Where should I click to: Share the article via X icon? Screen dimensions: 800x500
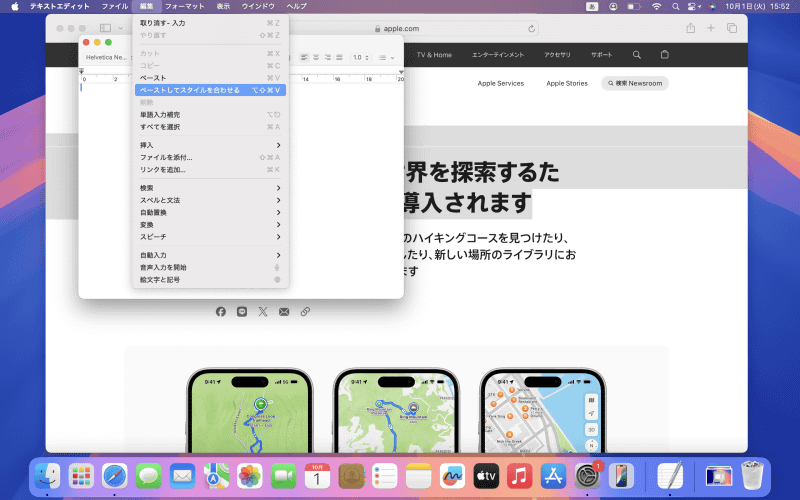(263, 312)
